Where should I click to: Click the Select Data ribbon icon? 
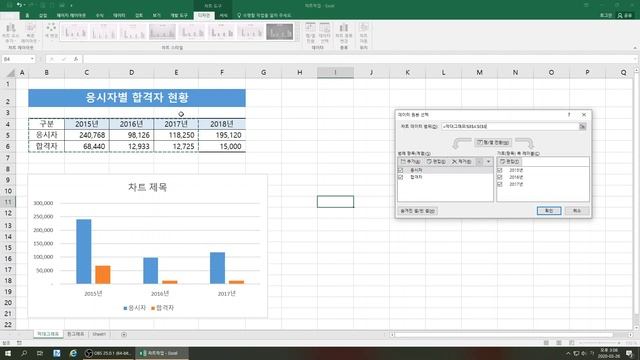[x=324, y=33]
